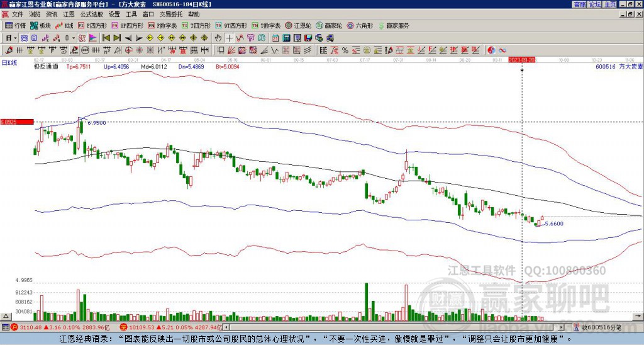Select the circle with horizontal line tool
The width and height of the screenshot is (644, 345).
[x=85, y=50]
